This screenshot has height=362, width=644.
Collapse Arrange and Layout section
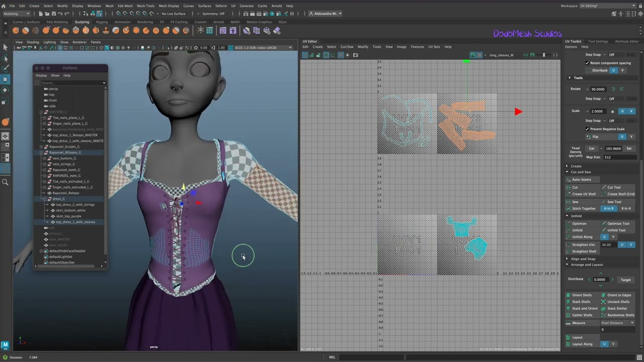click(567, 264)
